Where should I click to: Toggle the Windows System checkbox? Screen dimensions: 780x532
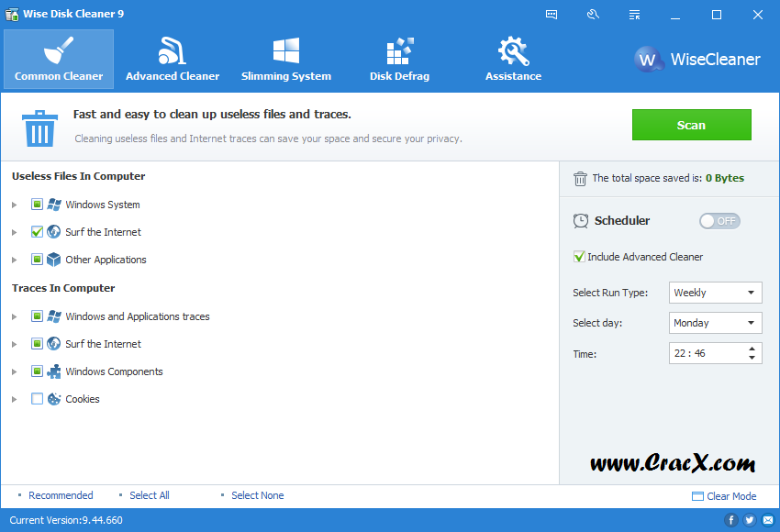click(x=37, y=205)
